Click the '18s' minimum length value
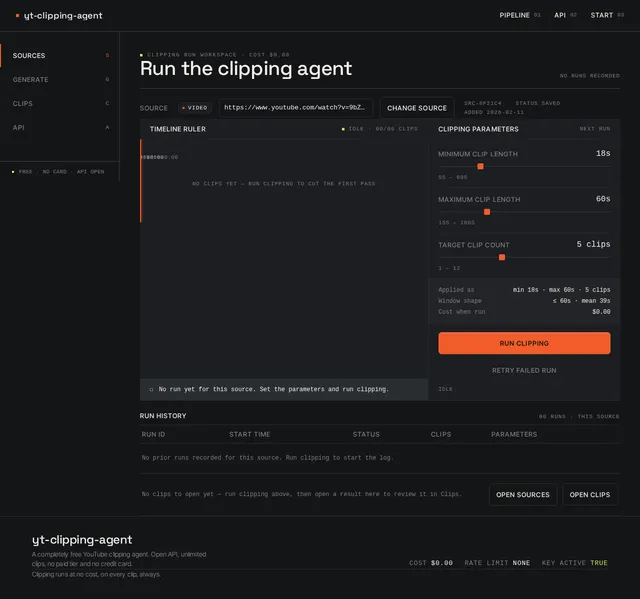 pos(603,153)
